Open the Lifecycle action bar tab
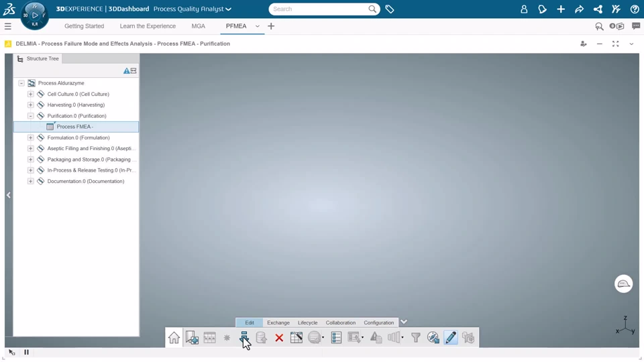This screenshot has height=362, width=644. point(308,322)
